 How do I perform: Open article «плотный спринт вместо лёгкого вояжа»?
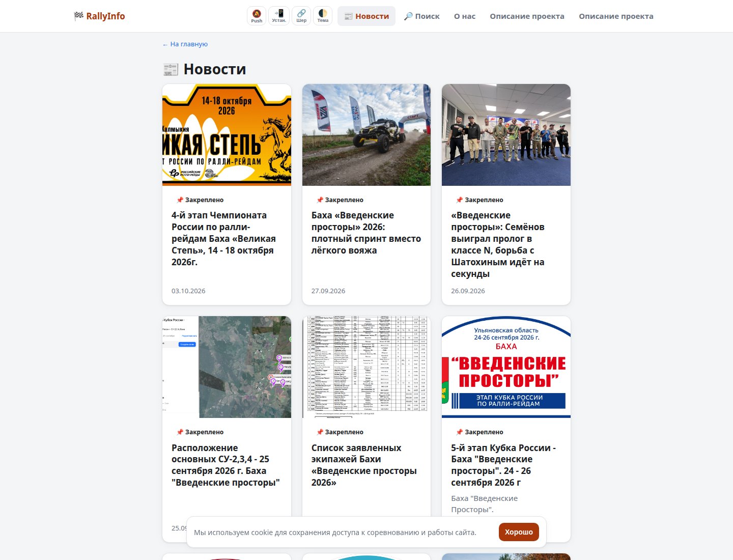click(366, 233)
